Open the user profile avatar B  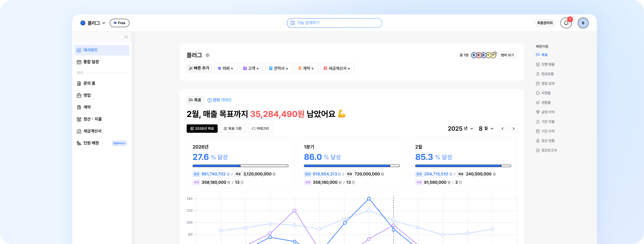pos(583,23)
